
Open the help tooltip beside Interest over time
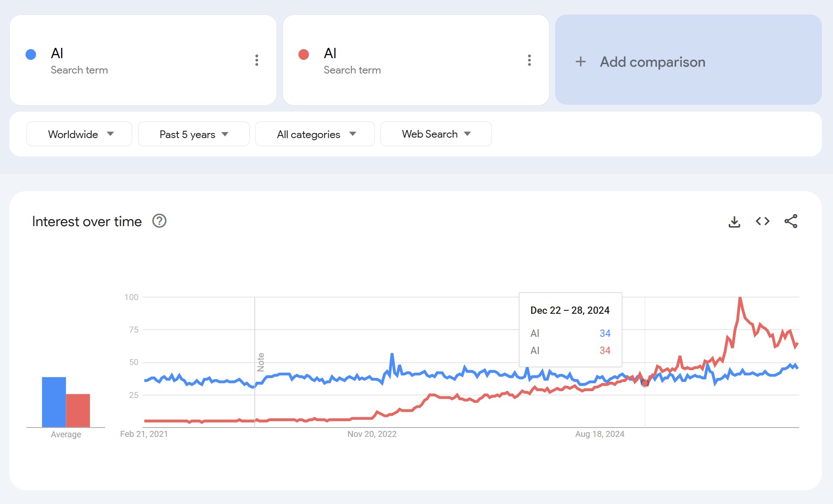[159, 221]
